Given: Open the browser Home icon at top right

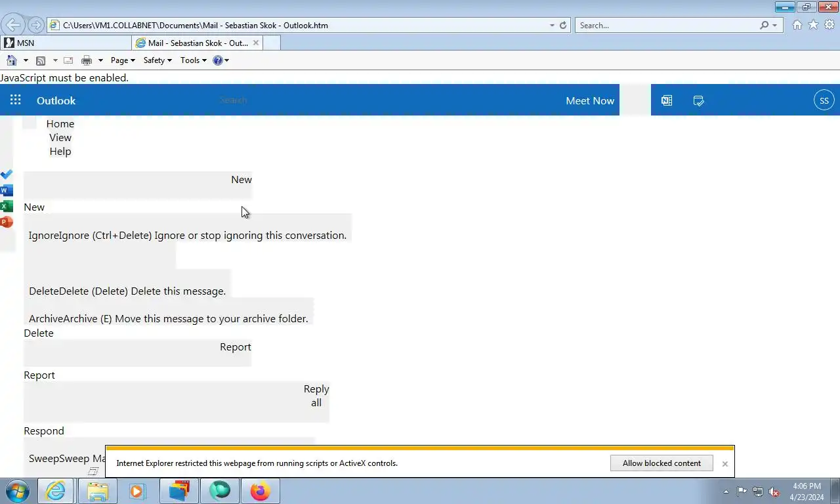Looking at the screenshot, I should [x=797, y=25].
